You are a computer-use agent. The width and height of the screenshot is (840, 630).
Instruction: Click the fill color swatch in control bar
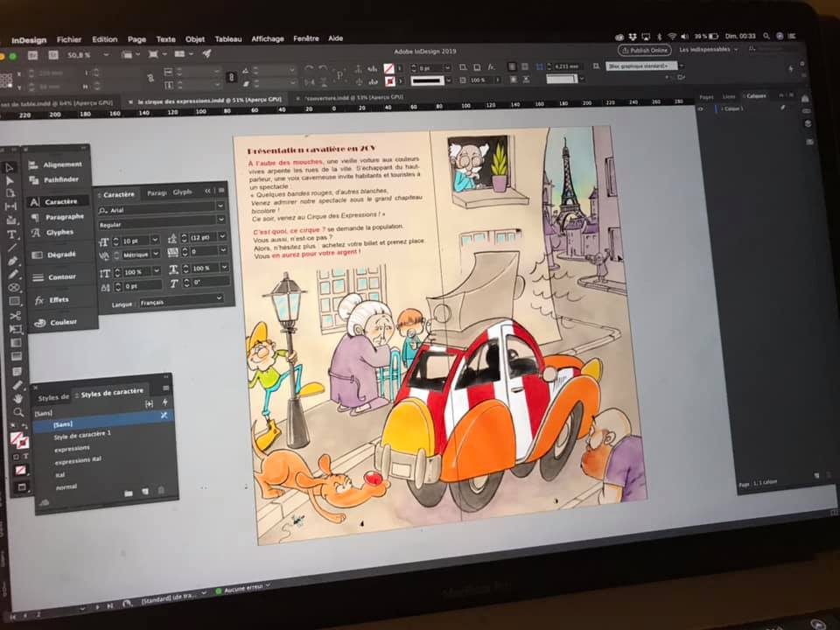point(388,68)
